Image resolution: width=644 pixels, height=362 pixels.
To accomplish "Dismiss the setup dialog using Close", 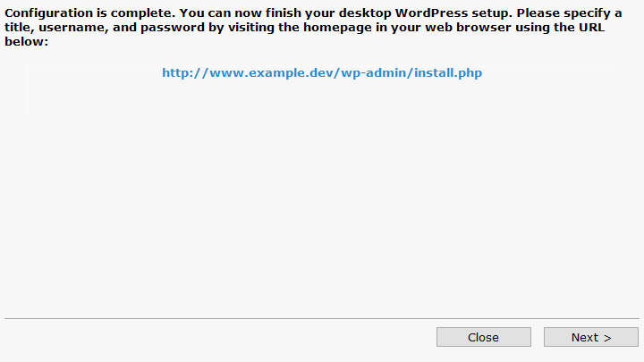I will (x=483, y=337).
